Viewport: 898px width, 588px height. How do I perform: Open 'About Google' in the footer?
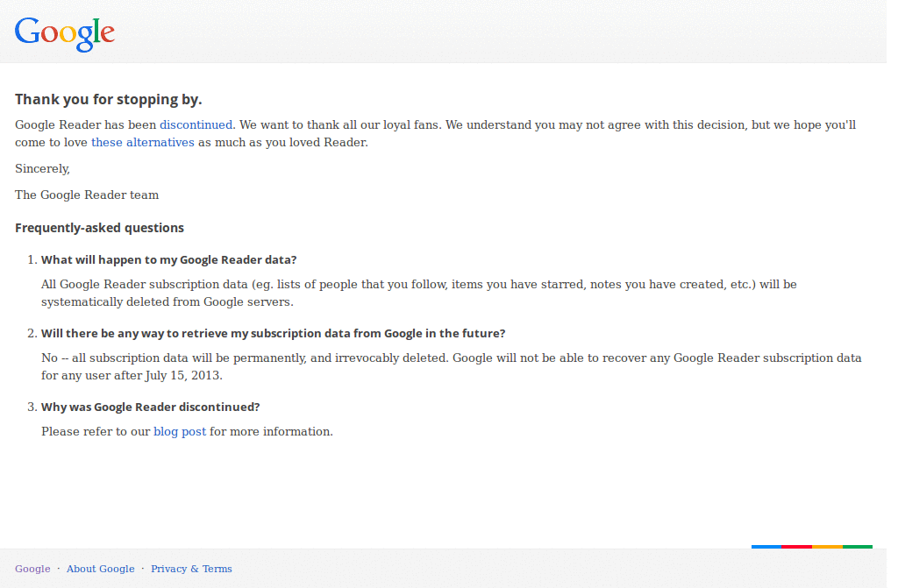coord(100,569)
